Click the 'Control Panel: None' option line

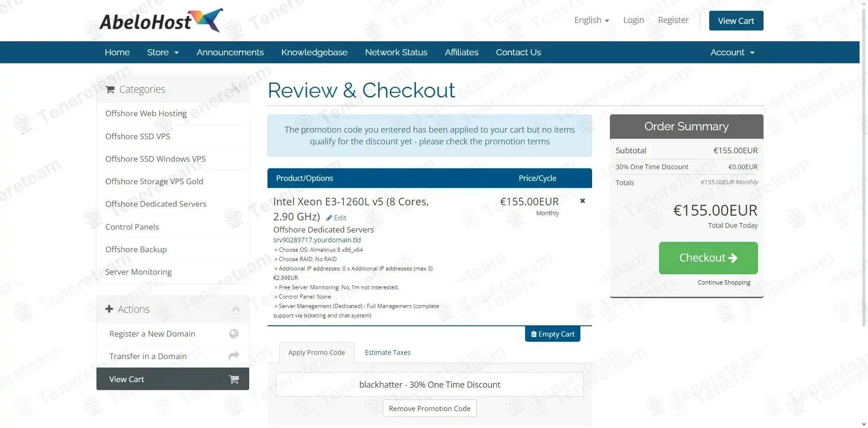pyautogui.click(x=303, y=297)
